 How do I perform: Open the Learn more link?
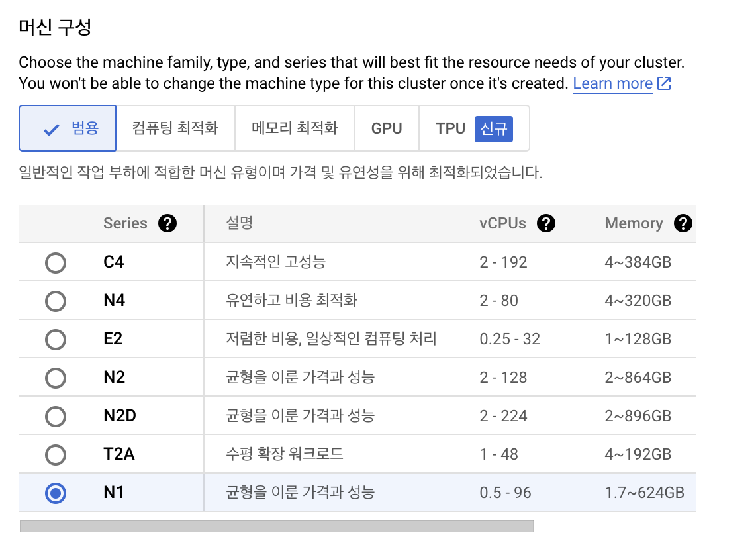[x=612, y=84]
